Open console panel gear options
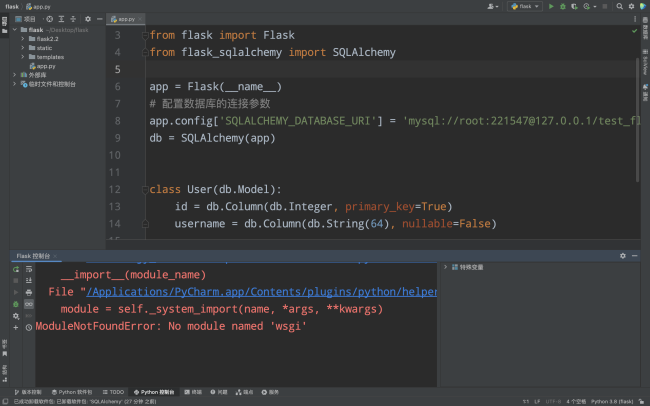Image resolution: width=650 pixels, height=406 pixels. click(x=623, y=256)
